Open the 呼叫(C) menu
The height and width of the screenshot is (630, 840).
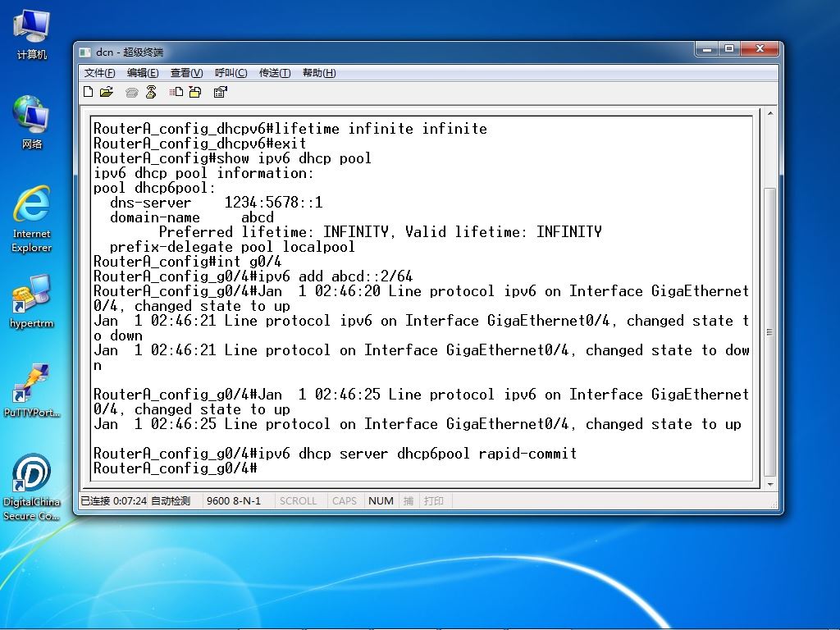pos(231,73)
